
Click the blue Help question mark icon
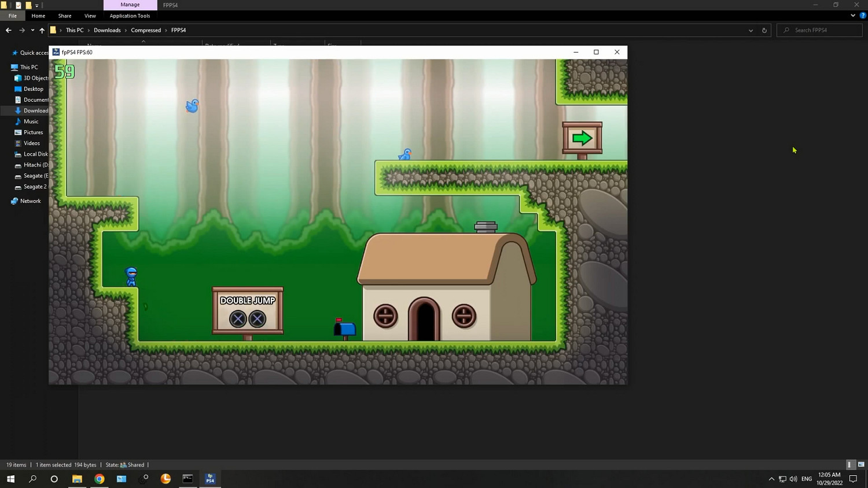[862, 16]
